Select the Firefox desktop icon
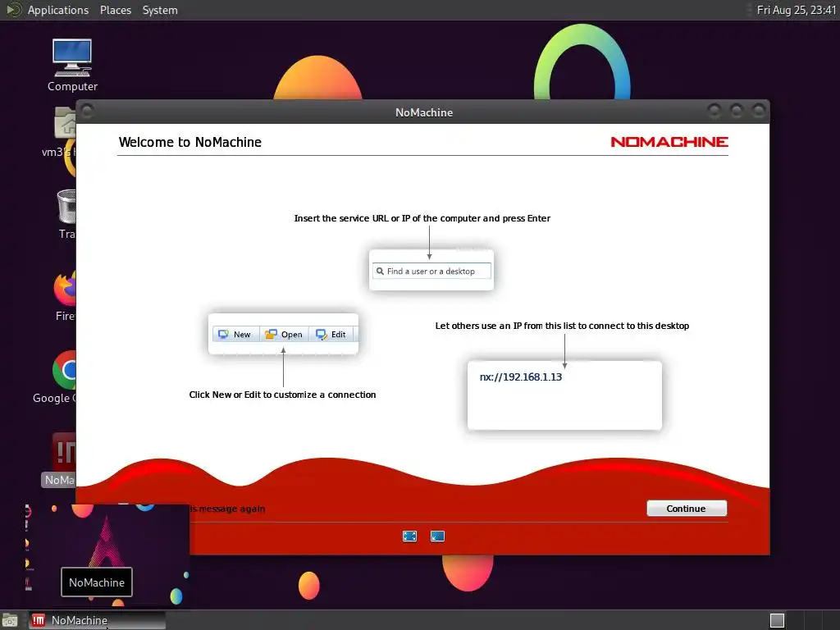The height and width of the screenshot is (630, 840). click(x=65, y=295)
